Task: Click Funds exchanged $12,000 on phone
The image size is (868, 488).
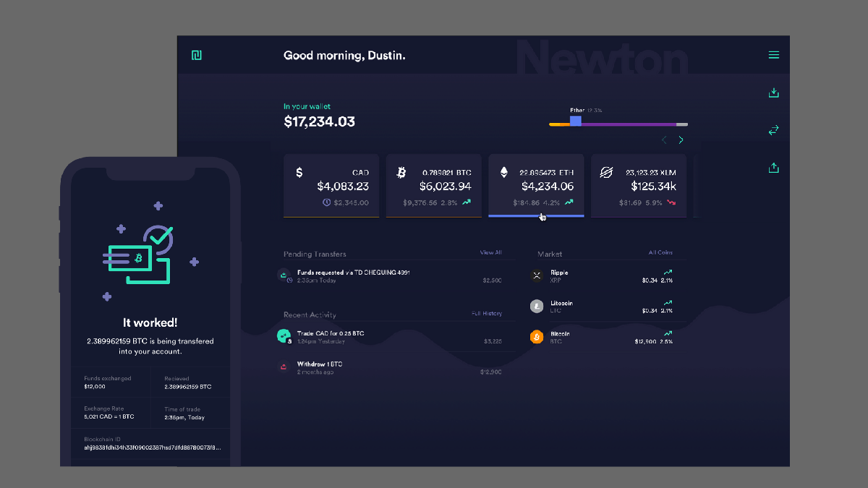Action: click(109, 382)
